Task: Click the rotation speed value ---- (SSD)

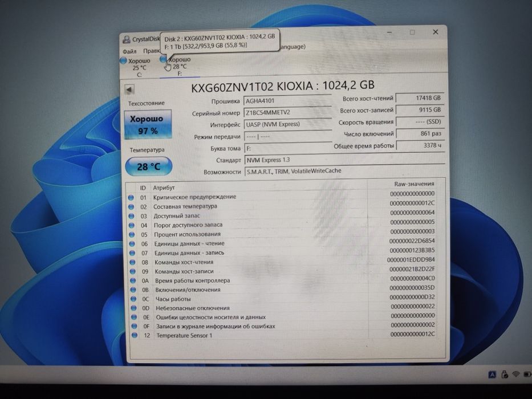Action: (x=420, y=122)
